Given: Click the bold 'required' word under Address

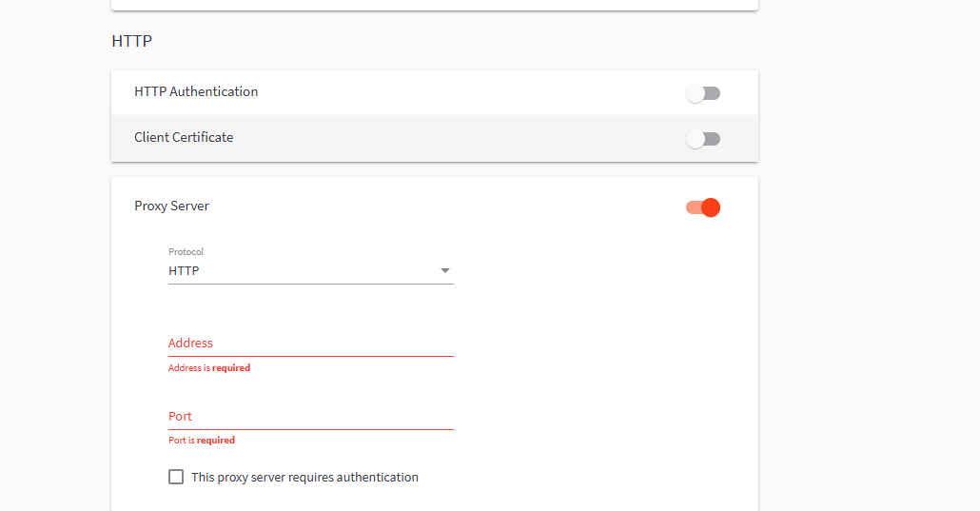Looking at the screenshot, I should [x=231, y=368].
